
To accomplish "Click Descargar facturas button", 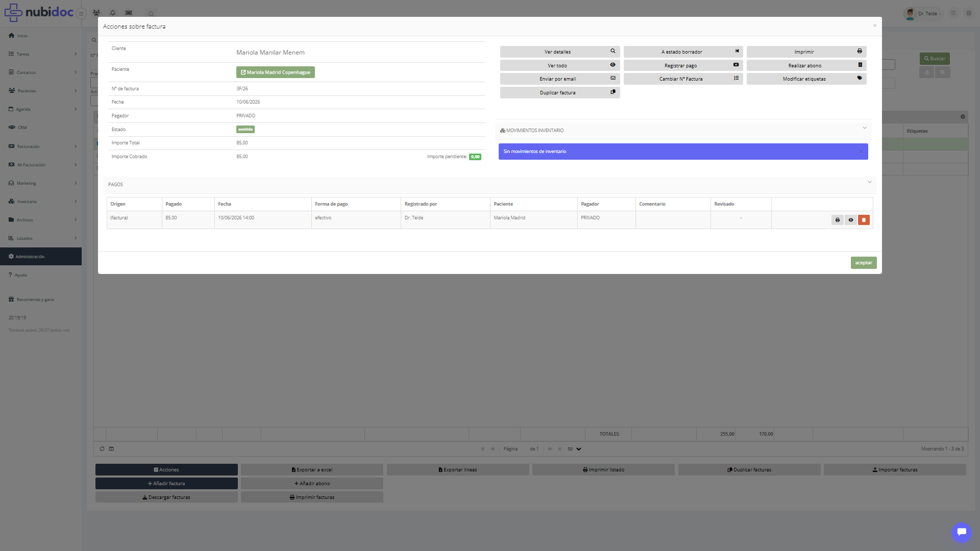I will tap(166, 497).
